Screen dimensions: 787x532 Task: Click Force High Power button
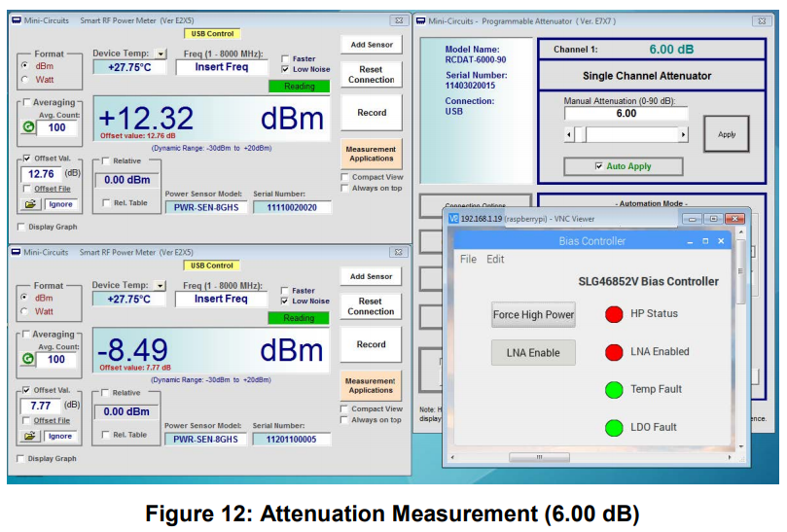(533, 315)
